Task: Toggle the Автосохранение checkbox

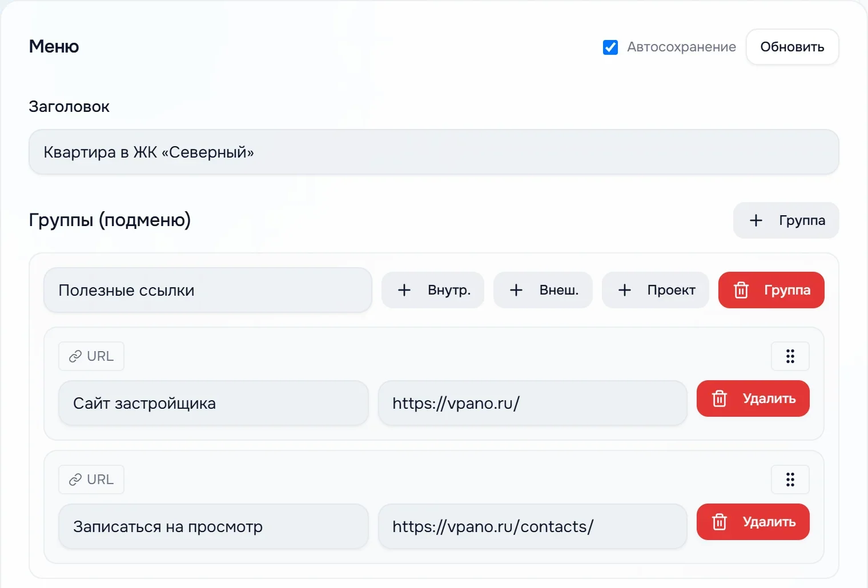Action: [610, 47]
